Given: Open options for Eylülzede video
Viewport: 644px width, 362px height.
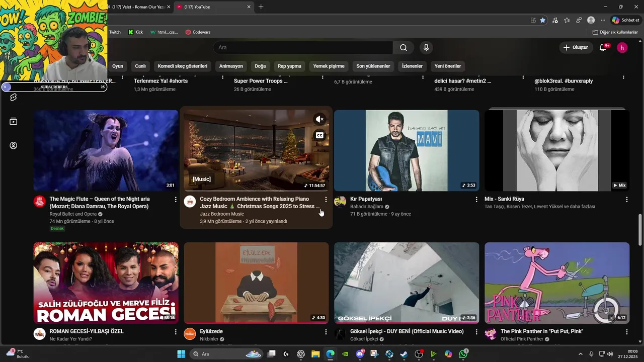Looking at the screenshot, I should point(326,332).
